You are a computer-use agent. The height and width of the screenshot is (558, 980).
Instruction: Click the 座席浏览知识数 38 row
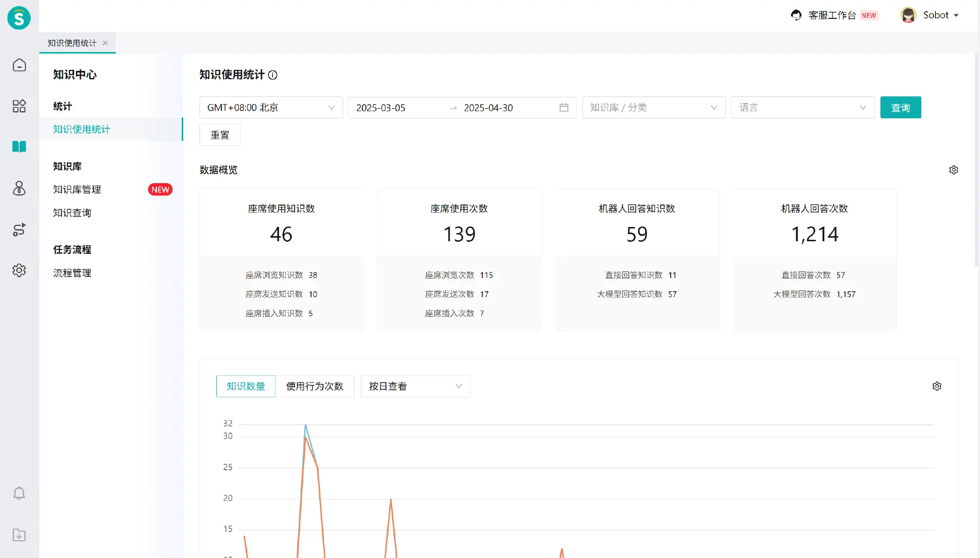(x=281, y=275)
